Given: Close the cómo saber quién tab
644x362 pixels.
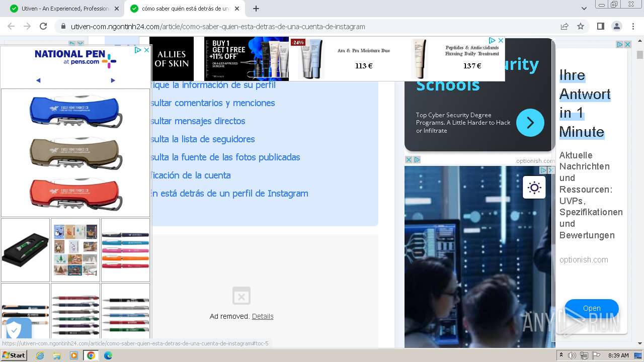Looking at the screenshot, I should [x=236, y=9].
